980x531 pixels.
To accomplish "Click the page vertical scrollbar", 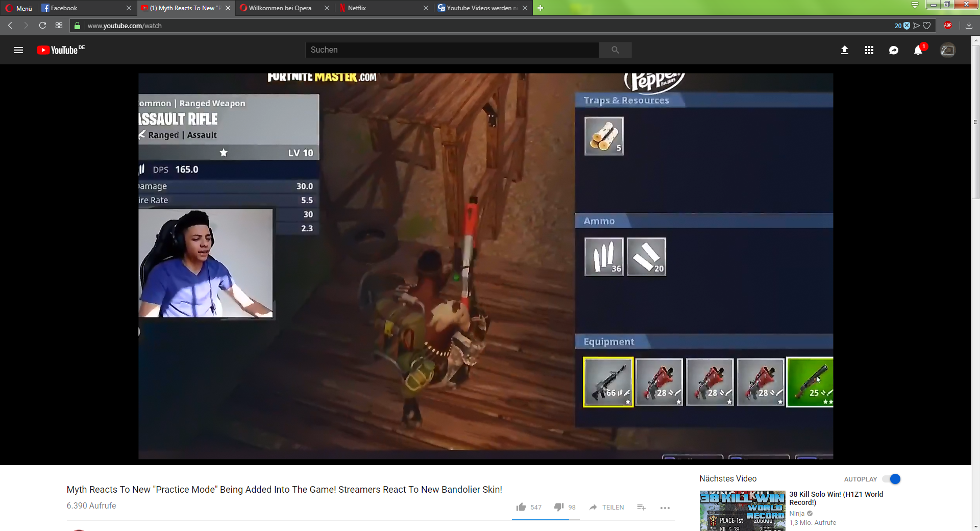I will pos(975,123).
